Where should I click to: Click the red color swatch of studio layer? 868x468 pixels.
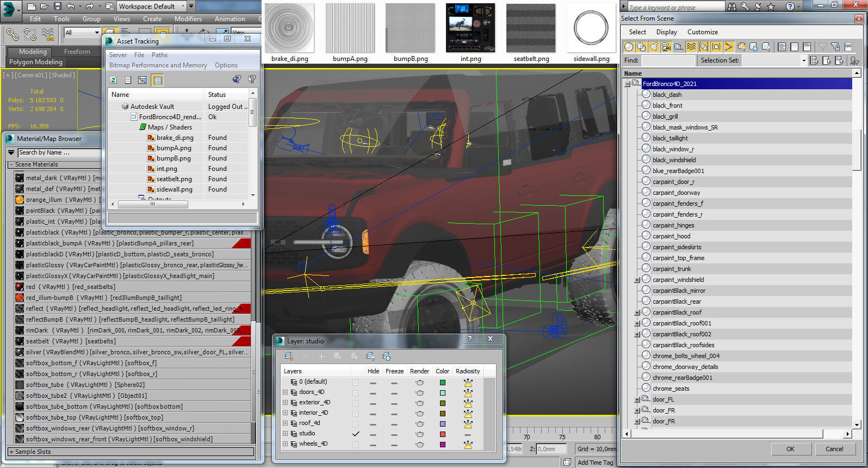pos(443,434)
